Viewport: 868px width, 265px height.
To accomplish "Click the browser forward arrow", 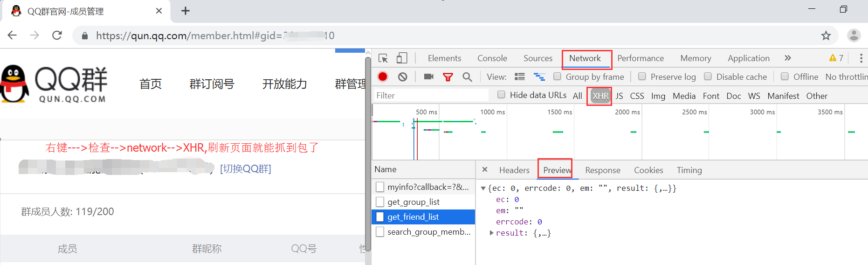I will (34, 35).
